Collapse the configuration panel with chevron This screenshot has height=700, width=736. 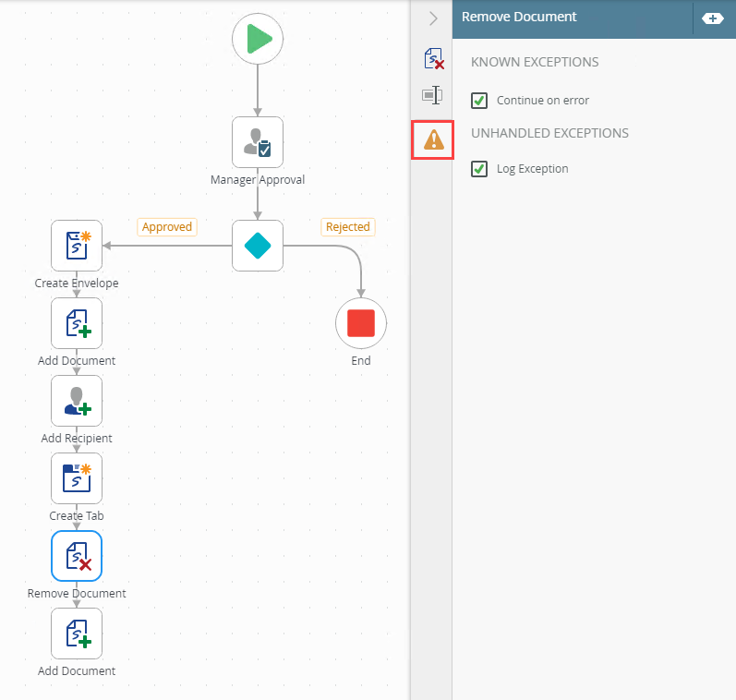tap(433, 18)
